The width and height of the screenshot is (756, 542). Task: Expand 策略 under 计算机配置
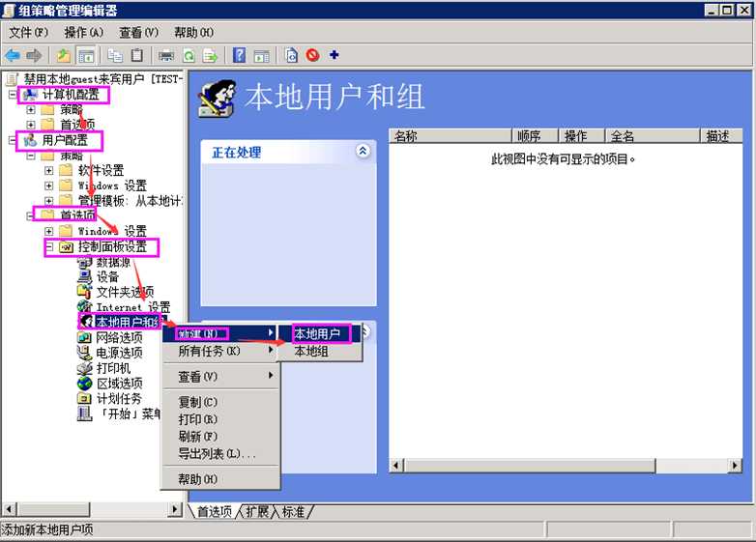[x=31, y=110]
